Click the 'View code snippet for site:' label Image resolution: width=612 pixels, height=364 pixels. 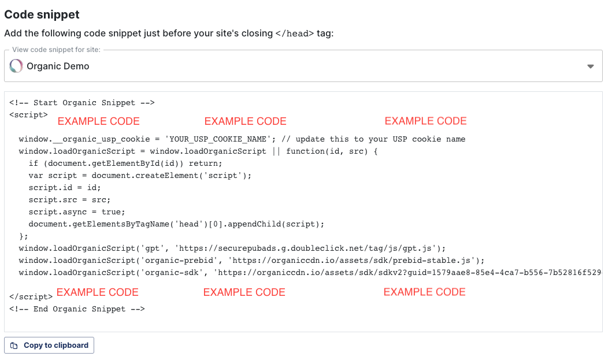56,50
